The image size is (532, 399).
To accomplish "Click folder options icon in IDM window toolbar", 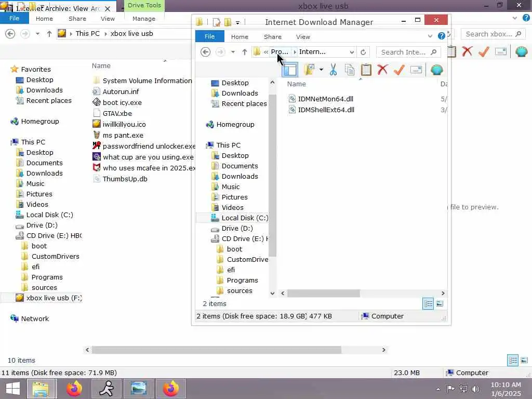I will (310, 70).
